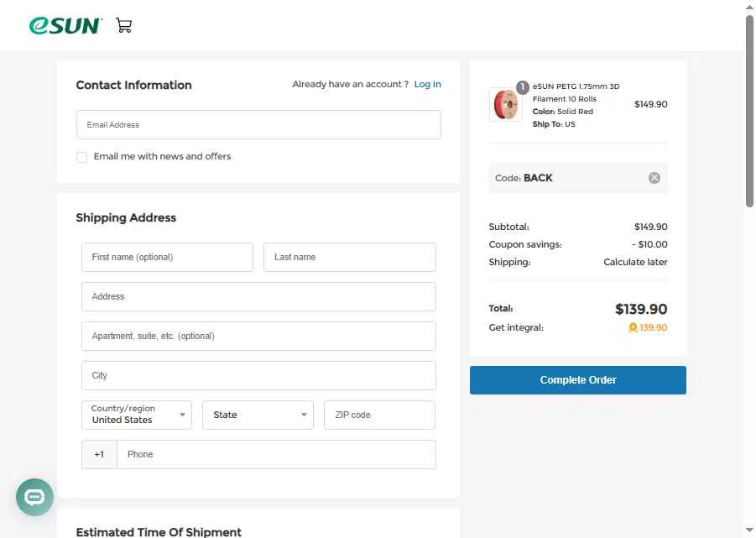The width and height of the screenshot is (756, 538).
Task: Click the First name (optional) field
Action: 167,257
